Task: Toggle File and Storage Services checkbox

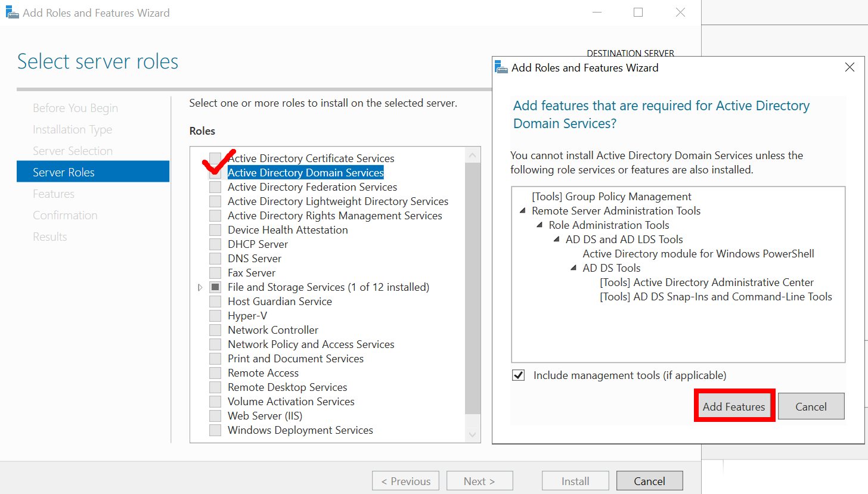Action: tap(215, 287)
